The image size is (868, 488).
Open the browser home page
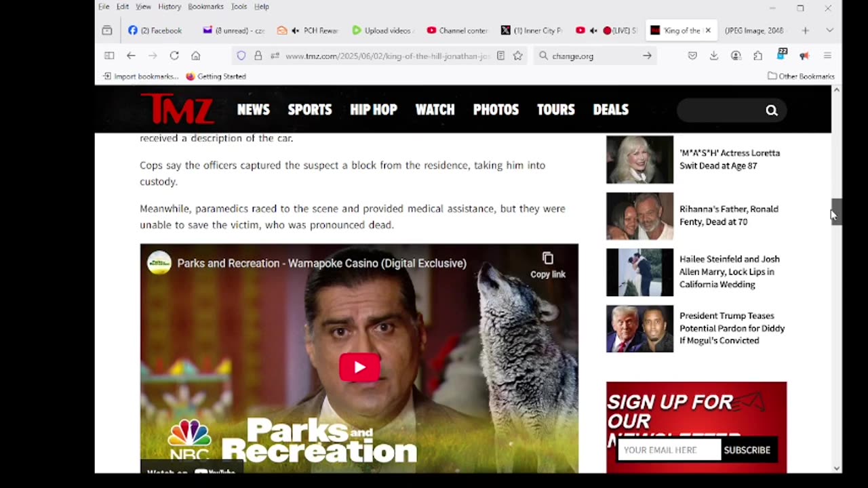[196, 56]
